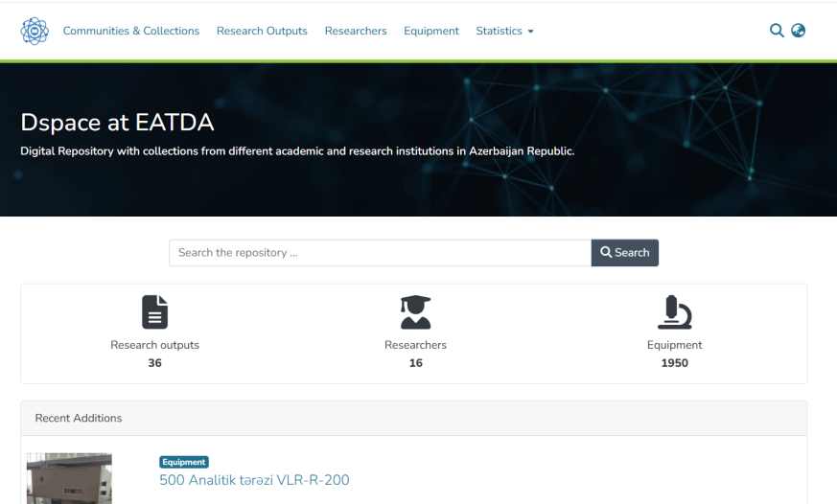
Task: Click the EATDA atom logo icon
Action: point(35,31)
